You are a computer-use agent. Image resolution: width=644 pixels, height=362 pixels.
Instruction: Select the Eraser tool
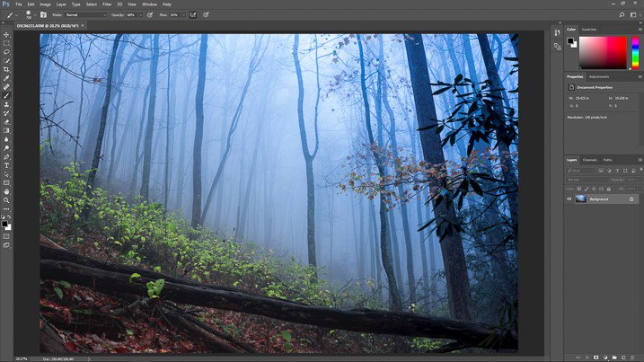pos(6,122)
